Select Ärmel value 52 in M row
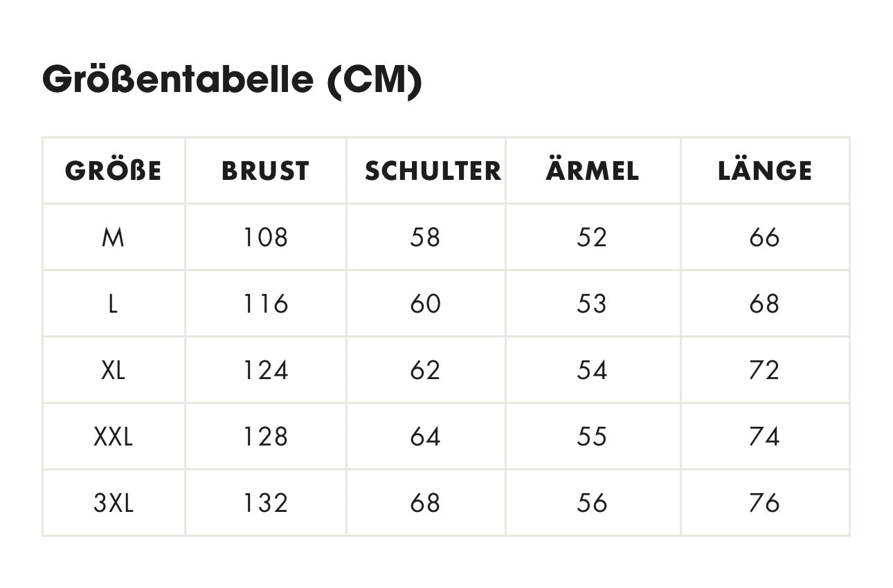The width and height of the screenshot is (893, 588). click(592, 237)
